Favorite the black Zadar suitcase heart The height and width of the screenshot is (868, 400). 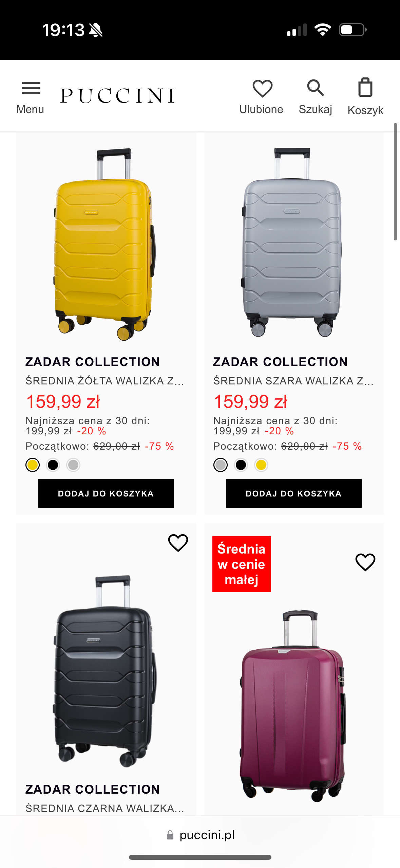[x=178, y=543]
